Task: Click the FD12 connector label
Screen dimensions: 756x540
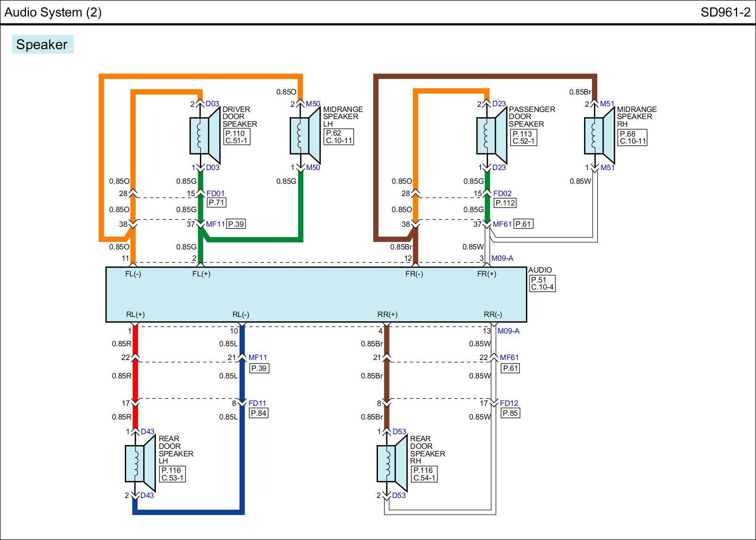Action: coord(509,403)
